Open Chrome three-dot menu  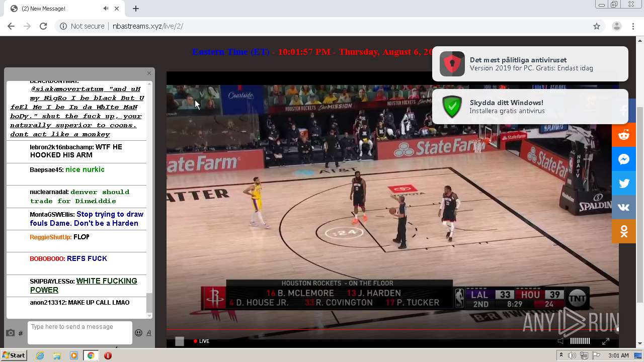point(633,26)
